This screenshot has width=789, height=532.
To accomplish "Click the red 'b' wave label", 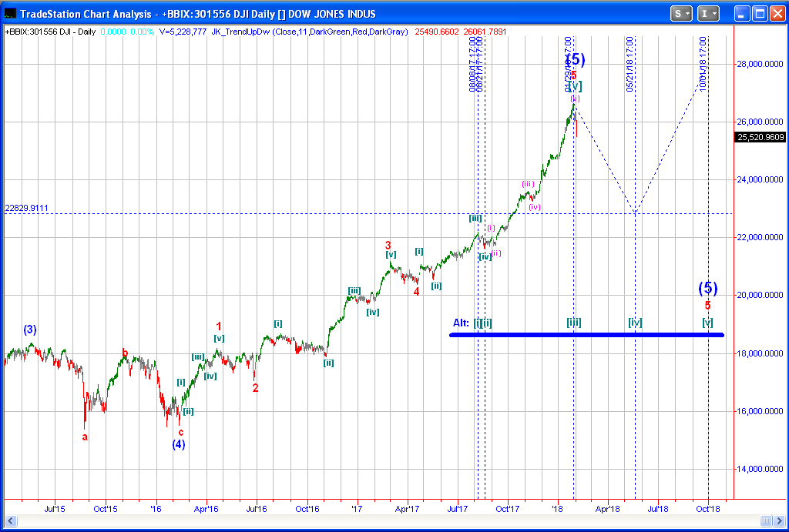I will [126, 353].
